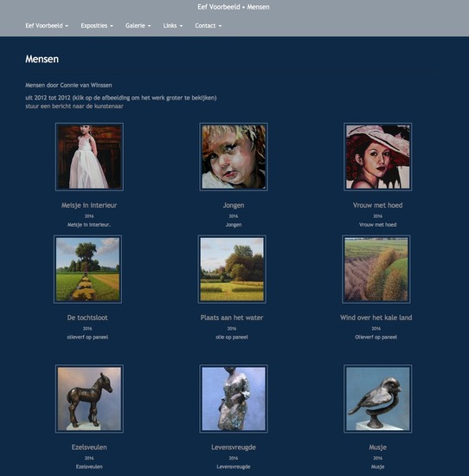Open the Musje bird sculpture thumbnail
The width and height of the screenshot is (469, 476).
click(377, 399)
